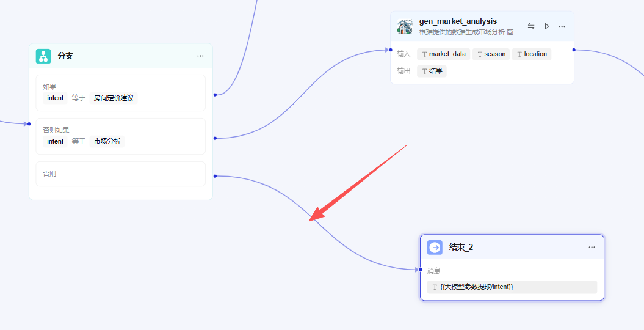This screenshot has height=330, width=644.
Task: Click the gen_market_analysis description text
Action: click(469, 32)
